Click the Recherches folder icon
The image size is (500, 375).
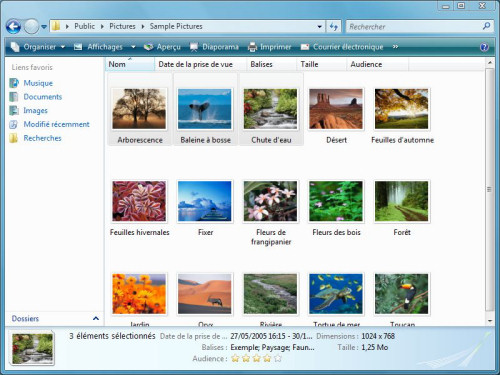pos(14,138)
